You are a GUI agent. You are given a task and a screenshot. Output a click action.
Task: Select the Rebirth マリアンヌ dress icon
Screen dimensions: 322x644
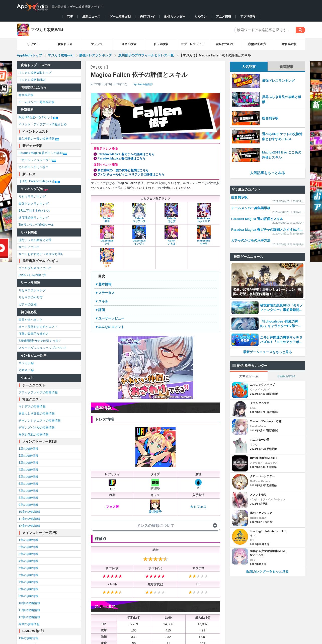tap(139, 210)
